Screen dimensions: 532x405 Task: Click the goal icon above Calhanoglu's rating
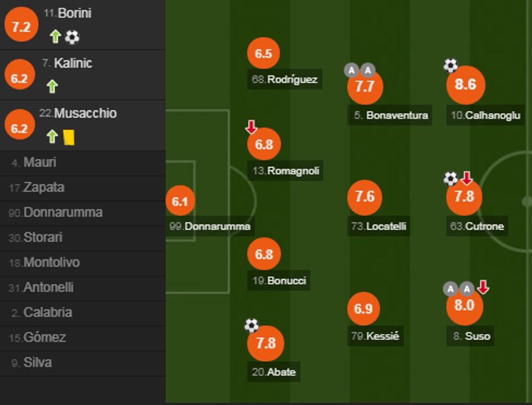click(451, 66)
